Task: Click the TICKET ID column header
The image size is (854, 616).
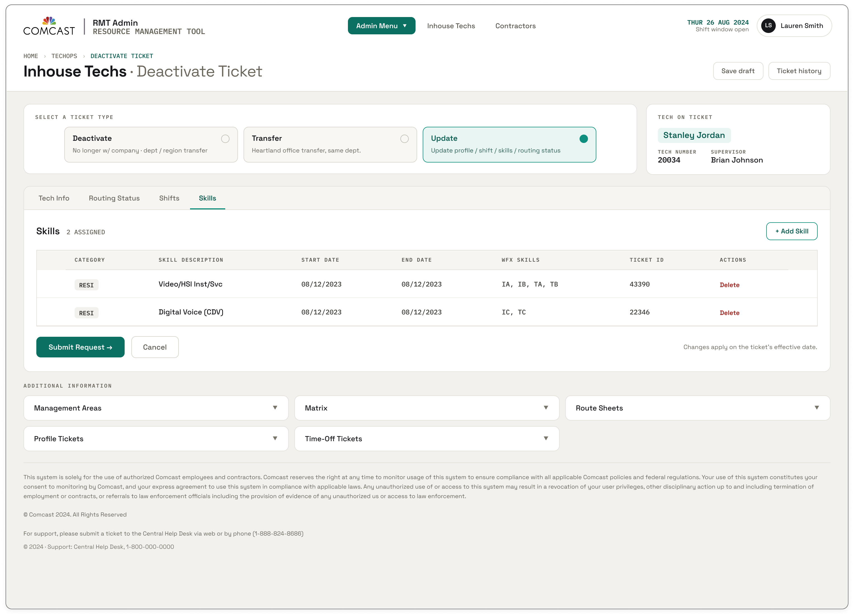Action: click(647, 260)
